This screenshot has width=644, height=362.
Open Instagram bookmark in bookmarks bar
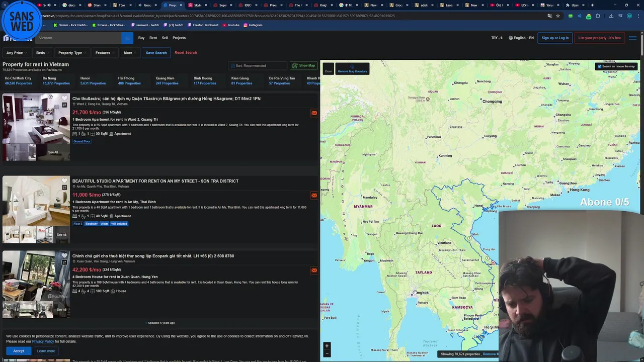(x=253, y=25)
